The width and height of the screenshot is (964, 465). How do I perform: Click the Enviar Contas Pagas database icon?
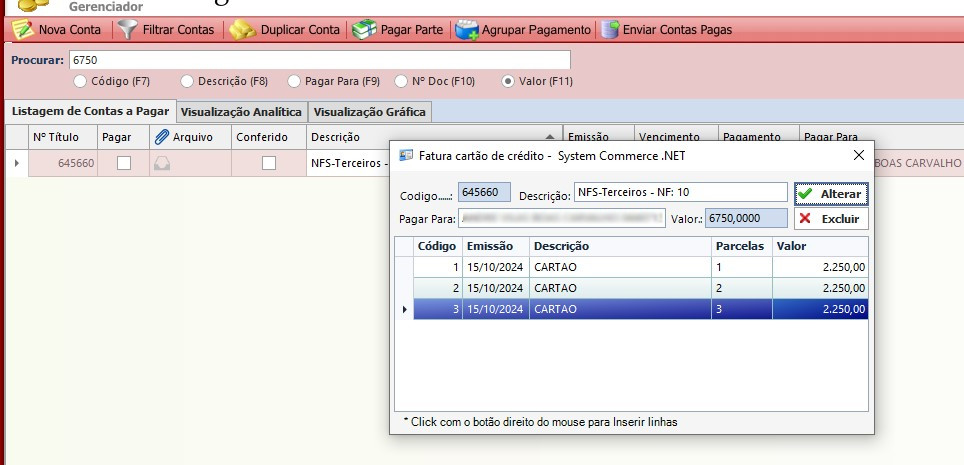click(609, 30)
